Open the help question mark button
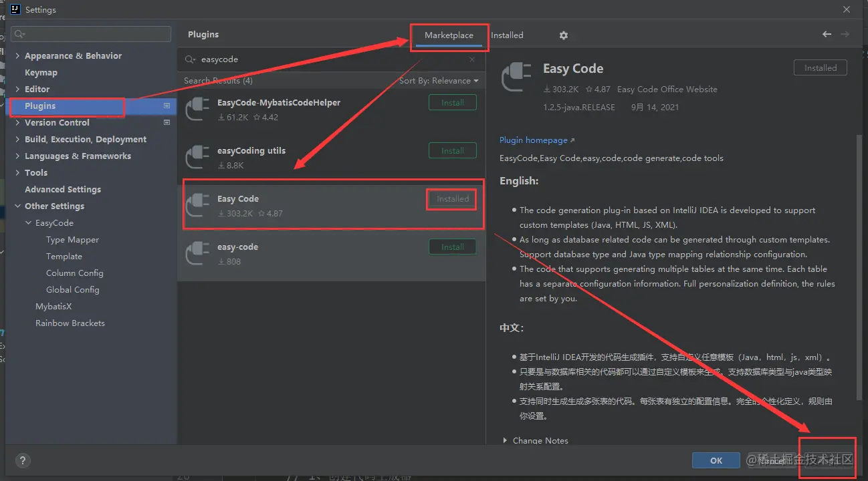 coord(23,460)
